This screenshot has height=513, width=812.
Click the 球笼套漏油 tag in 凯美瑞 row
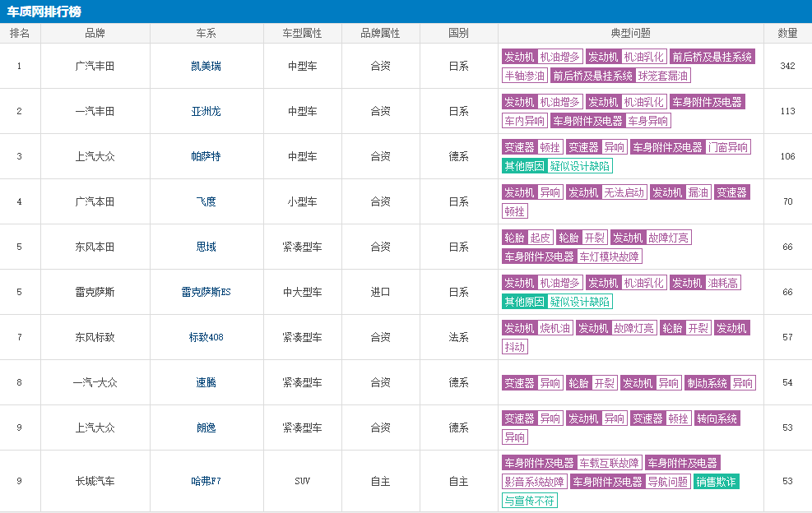(x=663, y=76)
